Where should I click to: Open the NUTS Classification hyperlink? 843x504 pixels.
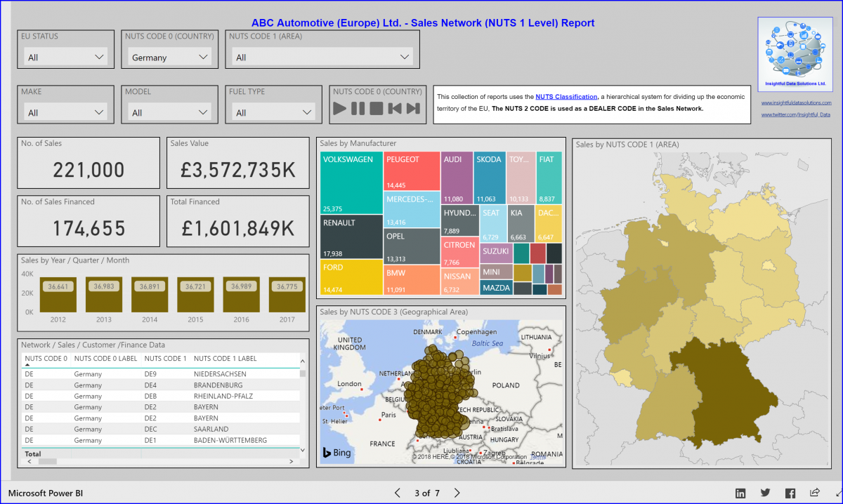(x=566, y=96)
